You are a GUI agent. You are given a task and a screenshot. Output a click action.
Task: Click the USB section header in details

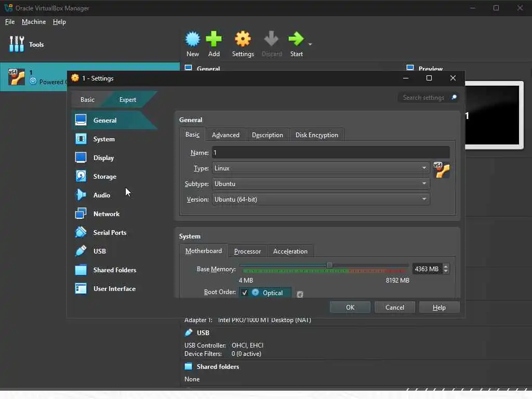pyautogui.click(x=203, y=333)
